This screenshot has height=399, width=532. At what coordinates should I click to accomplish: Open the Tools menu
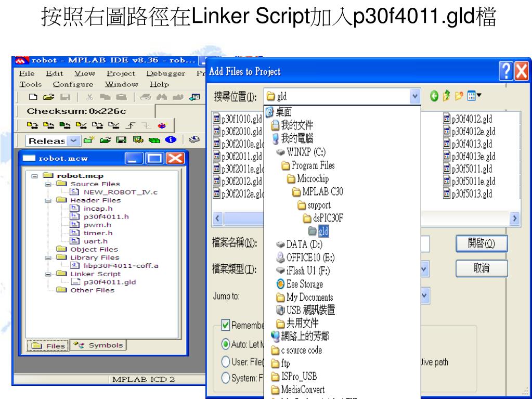coord(31,84)
